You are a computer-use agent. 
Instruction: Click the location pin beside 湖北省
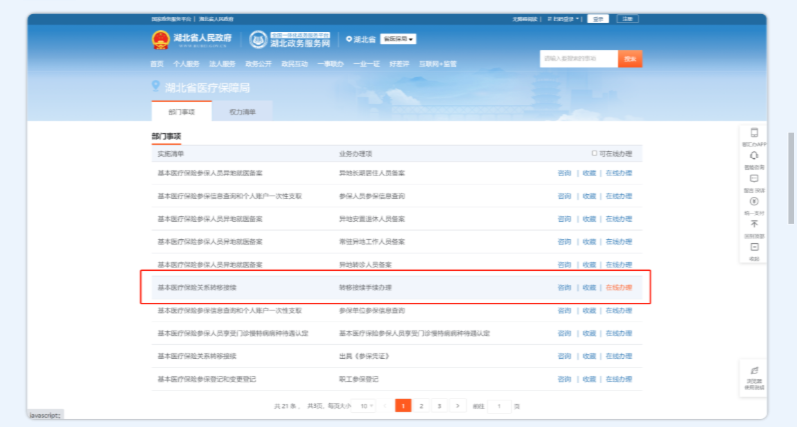coord(349,39)
